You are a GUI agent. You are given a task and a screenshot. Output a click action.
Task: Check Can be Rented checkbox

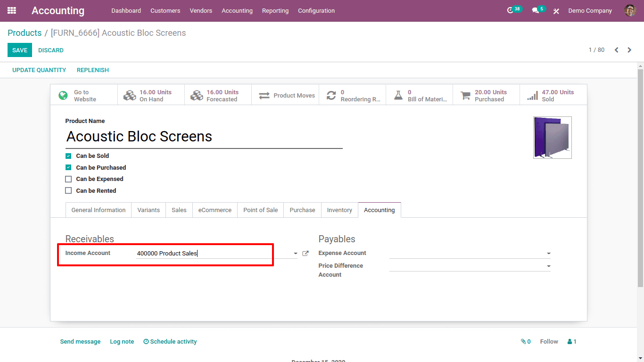click(x=68, y=191)
